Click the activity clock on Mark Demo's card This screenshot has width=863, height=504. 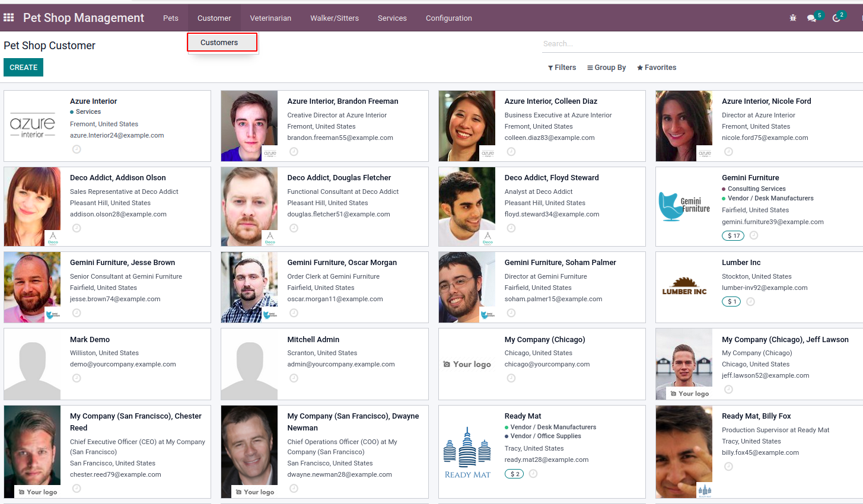[x=77, y=378]
